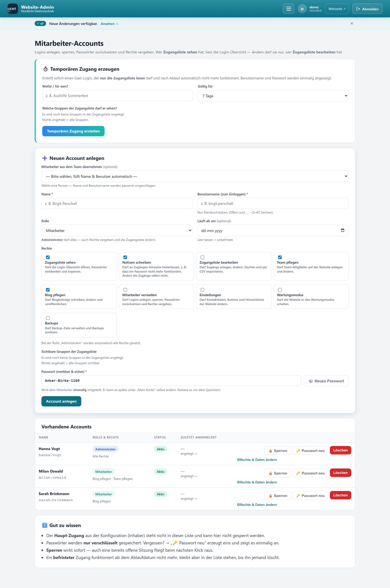Uncheck the Blog pflegen permission

pyautogui.click(x=48, y=290)
